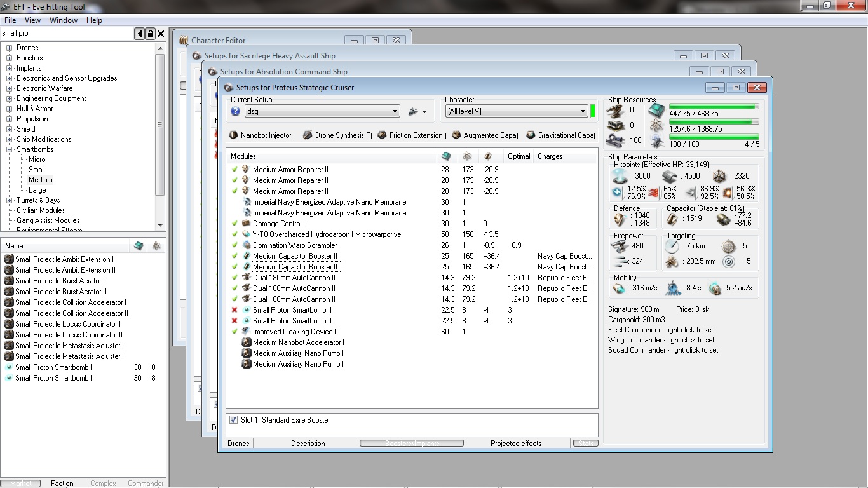Toggle the green check on Y-T8 Microwarpdrive
The height and width of the screenshot is (488, 868).
(234, 234)
